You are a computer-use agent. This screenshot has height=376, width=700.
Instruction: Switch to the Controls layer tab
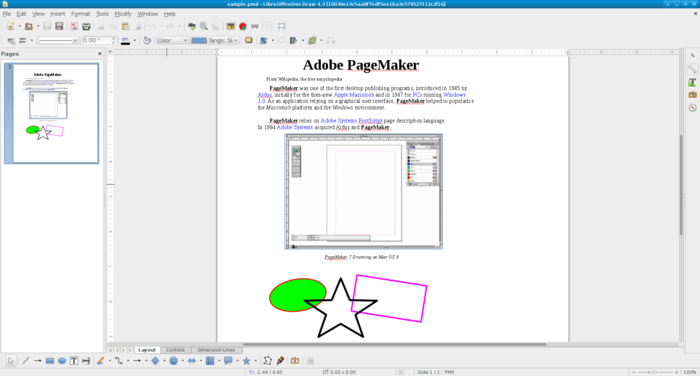coord(175,350)
